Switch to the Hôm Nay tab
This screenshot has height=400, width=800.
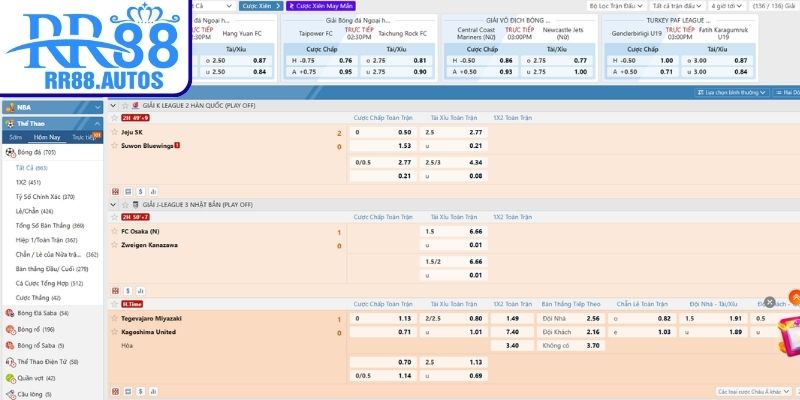47,137
